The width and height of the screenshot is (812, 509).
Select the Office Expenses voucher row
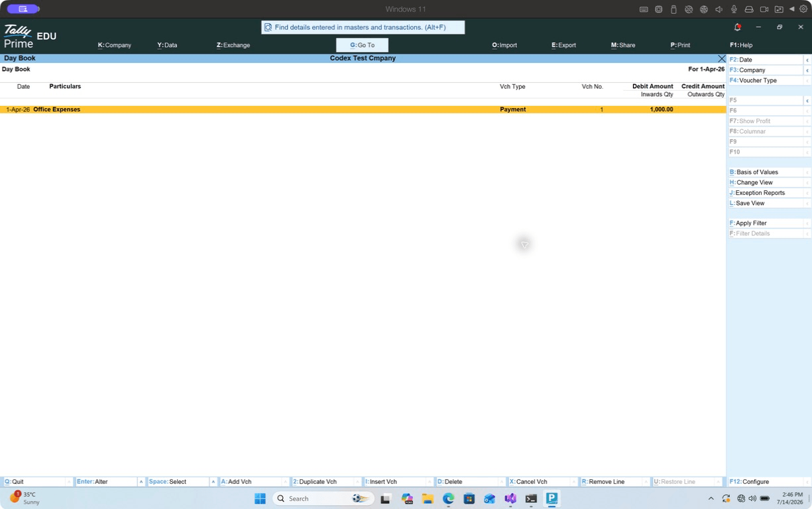coord(363,109)
